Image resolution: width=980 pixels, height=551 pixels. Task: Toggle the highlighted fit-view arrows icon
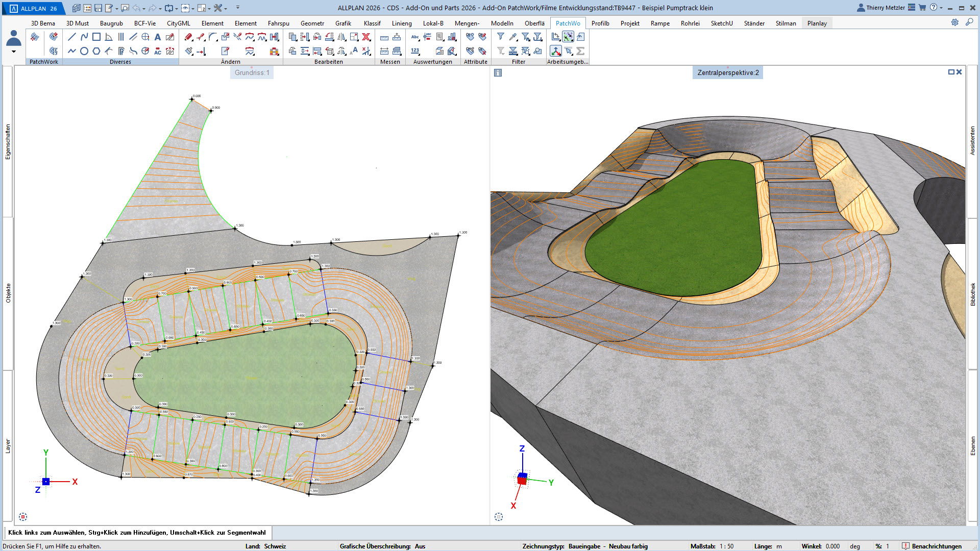pyautogui.click(x=568, y=37)
